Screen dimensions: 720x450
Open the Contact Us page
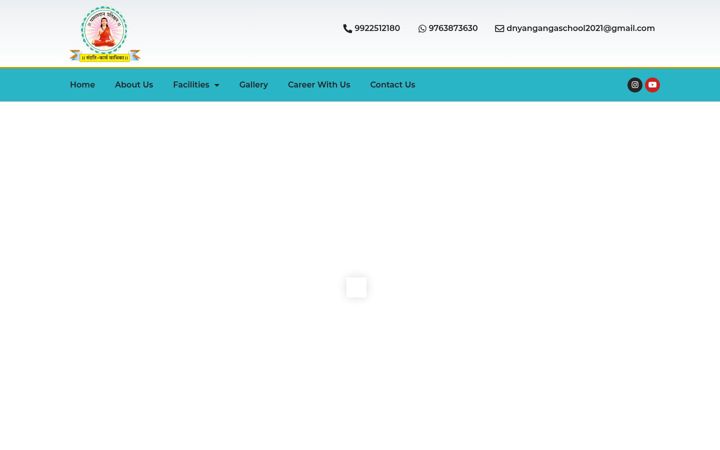coord(393,85)
